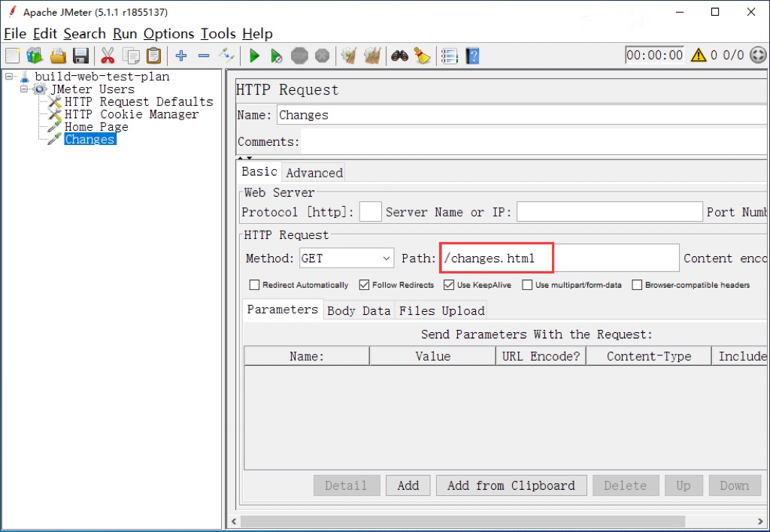The image size is (770, 532).
Task: Open search with binoculars icon
Action: 400,56
